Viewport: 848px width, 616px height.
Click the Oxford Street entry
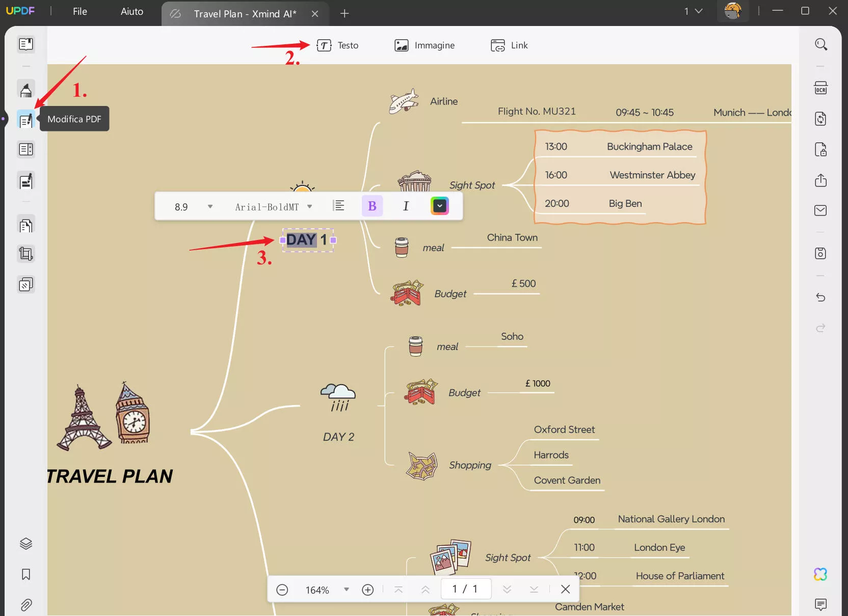(564, 430)
